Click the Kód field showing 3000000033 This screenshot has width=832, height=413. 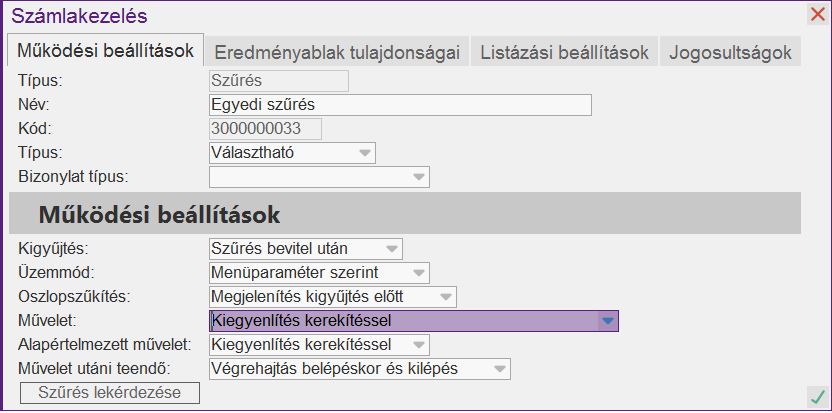click(265, 129)
